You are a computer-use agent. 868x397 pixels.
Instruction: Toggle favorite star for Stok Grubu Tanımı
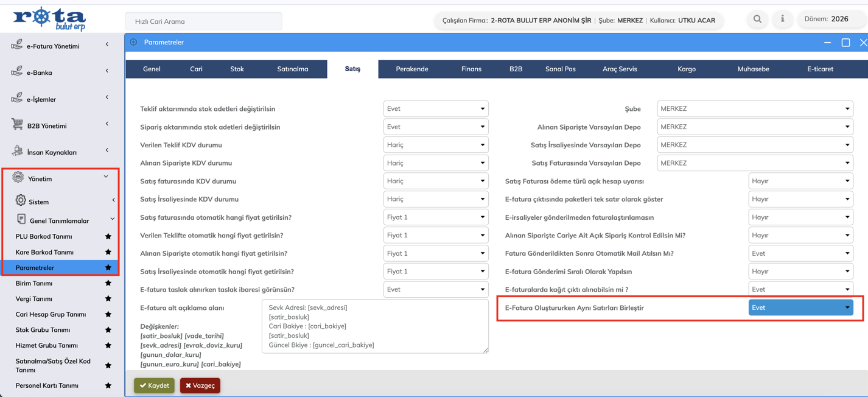point(108,330)
